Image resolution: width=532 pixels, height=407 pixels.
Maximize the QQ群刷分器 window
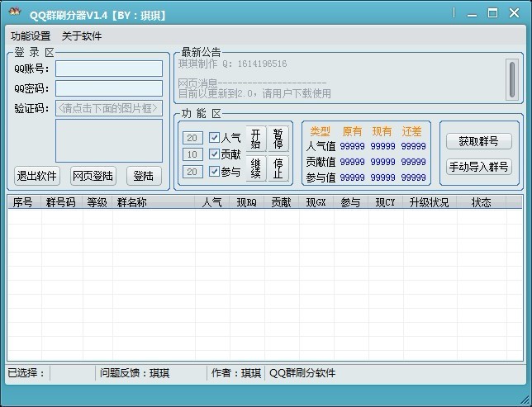pyautogui.click(x=492, y=13)
